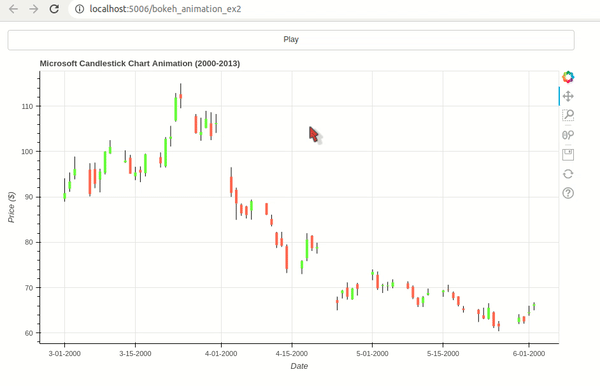Click the 60 price tick label

pos(30,333)
